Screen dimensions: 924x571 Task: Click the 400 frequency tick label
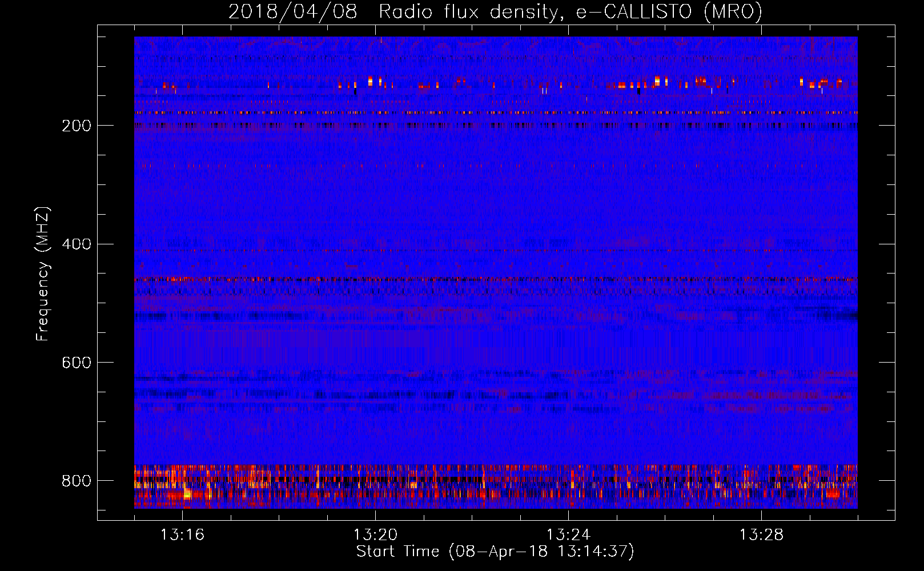(77, 244)
